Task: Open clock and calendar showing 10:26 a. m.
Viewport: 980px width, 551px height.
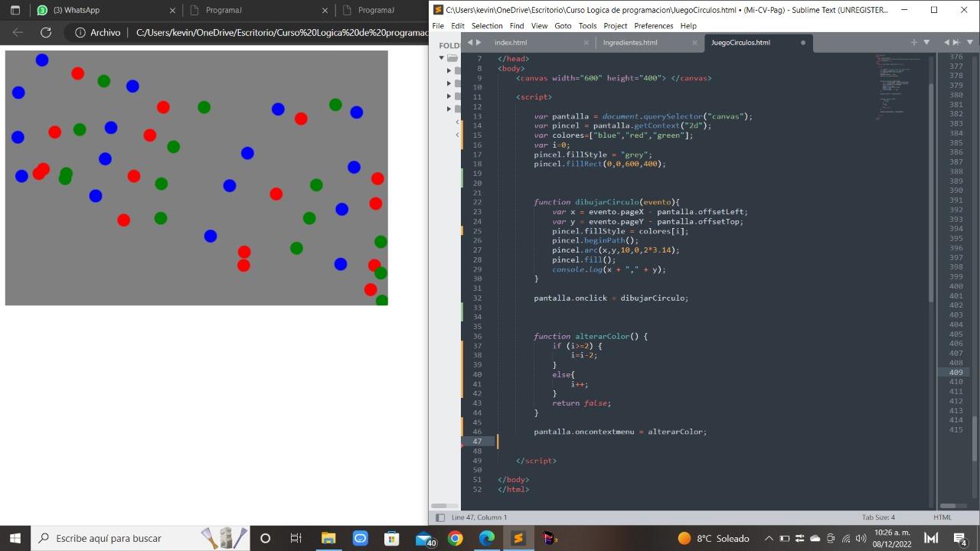Action: (x=892, y=538)
